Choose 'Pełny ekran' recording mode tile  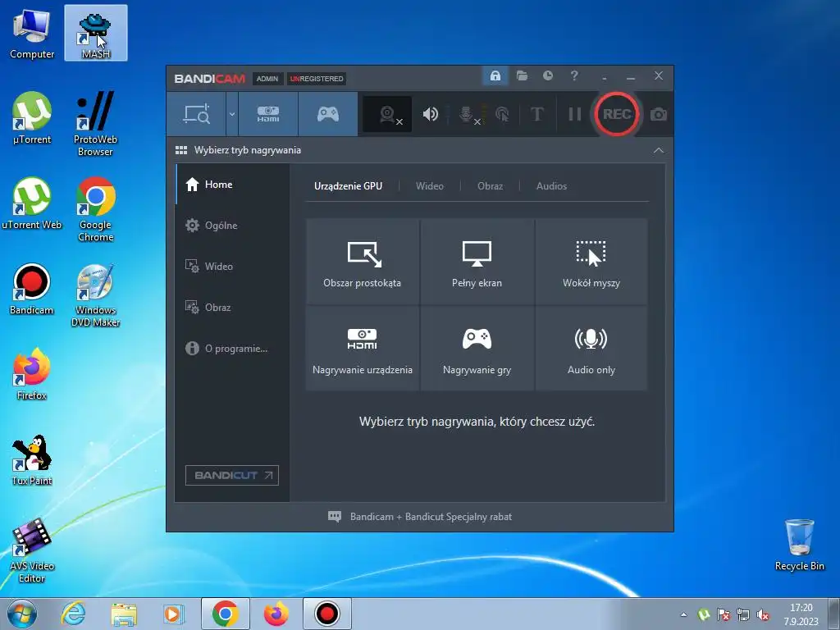coord(477,262)
